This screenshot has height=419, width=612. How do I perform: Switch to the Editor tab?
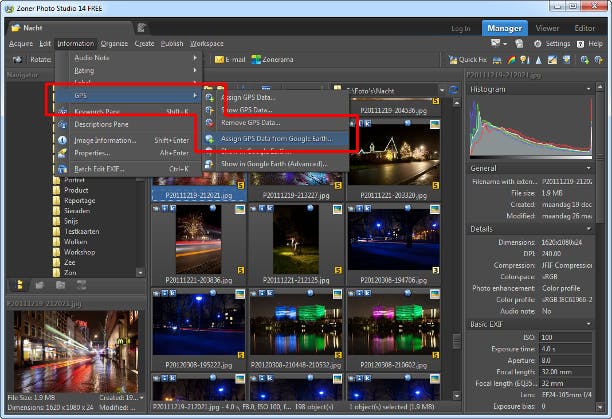pos(584,29)
